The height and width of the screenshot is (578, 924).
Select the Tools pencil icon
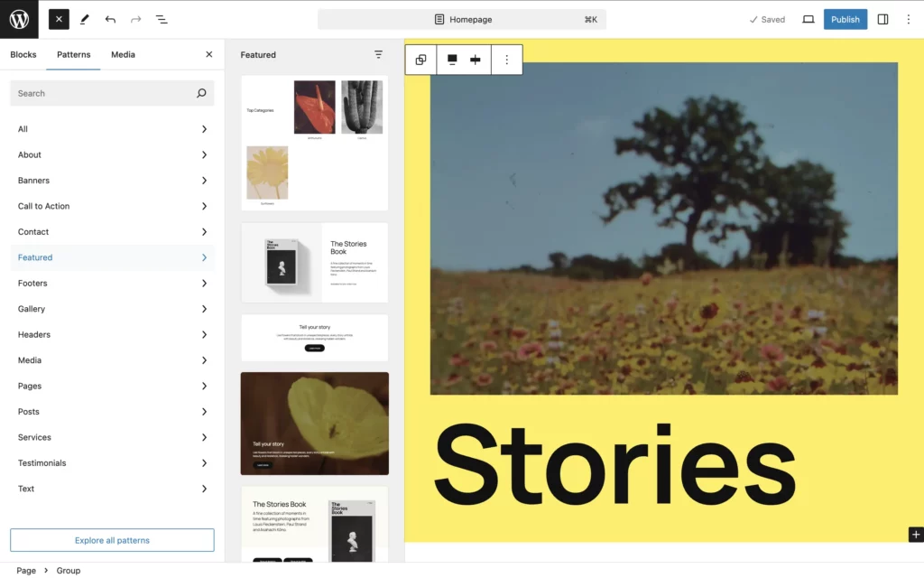pos(84,20)
